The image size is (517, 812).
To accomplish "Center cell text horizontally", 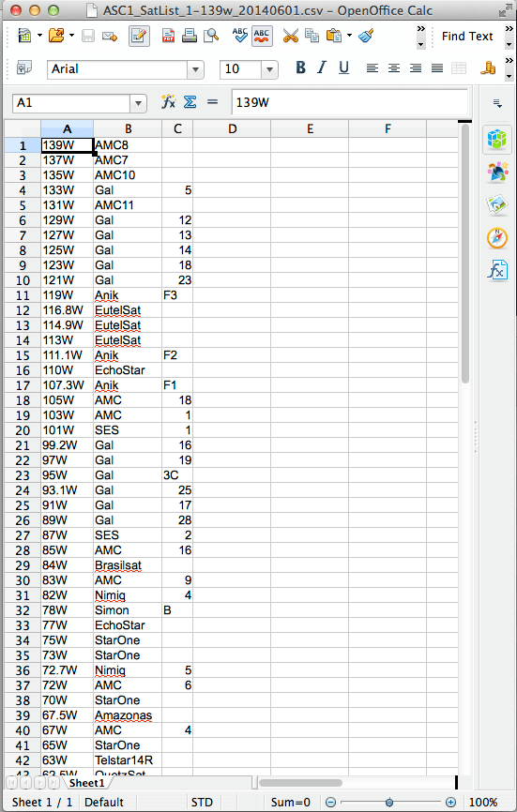I will (394, 68).
